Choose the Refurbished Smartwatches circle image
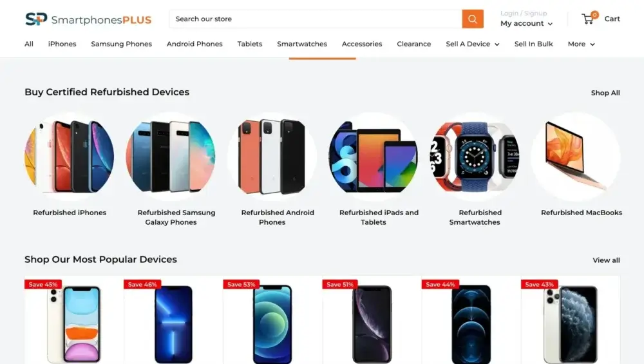Viewport: 644px width, 364px height. (475, 157)
